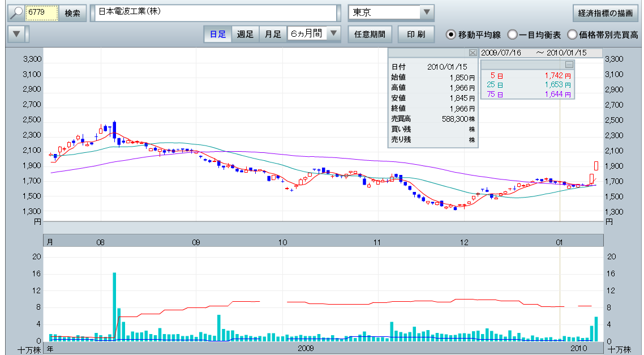644x355 pixels.
Task: Click the 任意期間 custom period button
Action: pyautogui.click(x=370, y=34)
